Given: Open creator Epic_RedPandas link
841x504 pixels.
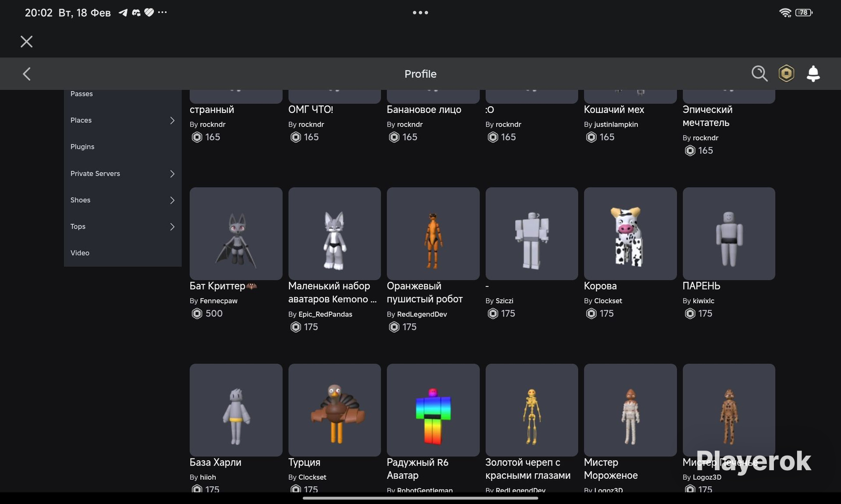Looking at the screenshot, I should 325,314.
